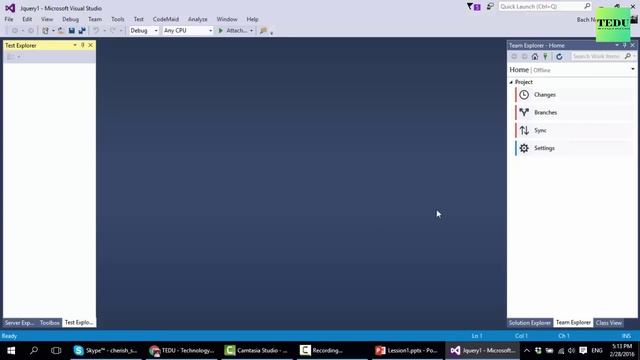Click the Open File toolbar icon
This screenshot has width=640, height=360.
[61, 31]
